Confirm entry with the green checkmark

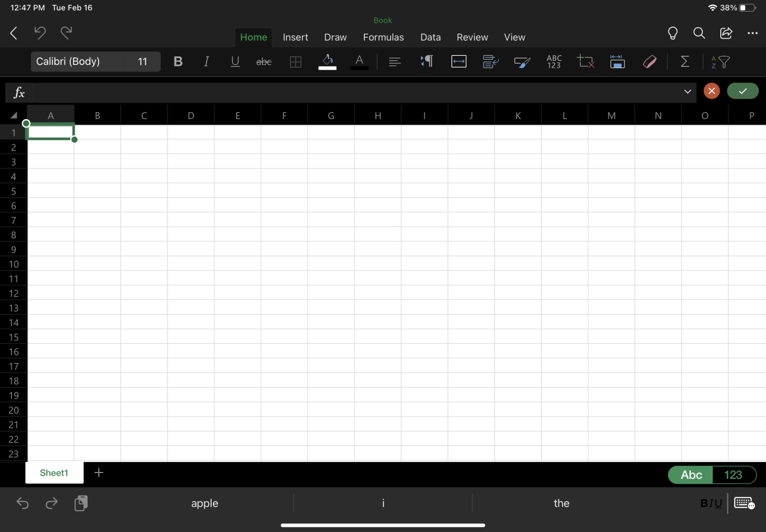(x=743, y=91)
